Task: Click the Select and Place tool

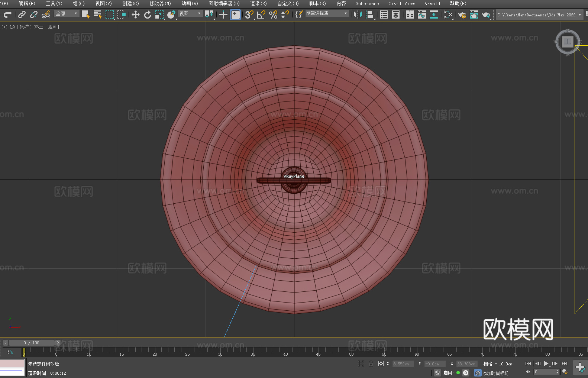Action: 171,14
